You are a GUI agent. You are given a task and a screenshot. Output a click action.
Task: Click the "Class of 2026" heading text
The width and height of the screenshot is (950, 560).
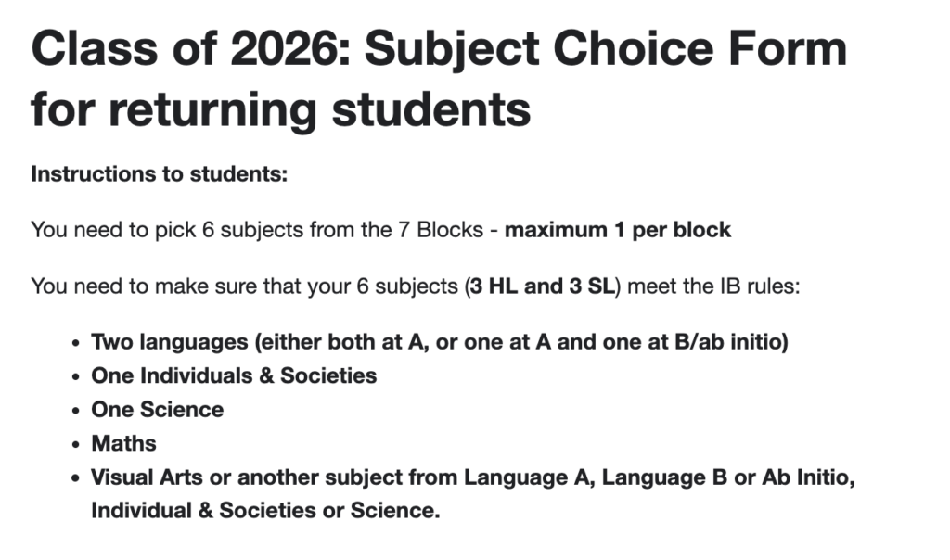(x=187, y=49)
